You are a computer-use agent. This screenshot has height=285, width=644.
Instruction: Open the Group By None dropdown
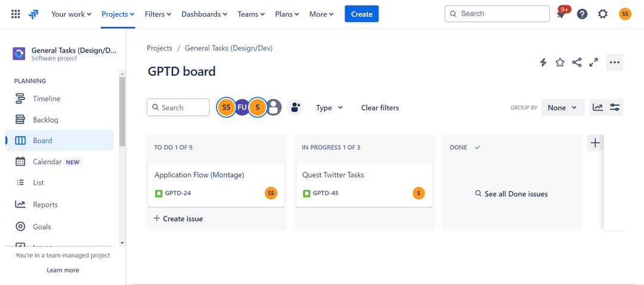coord(562,107)
